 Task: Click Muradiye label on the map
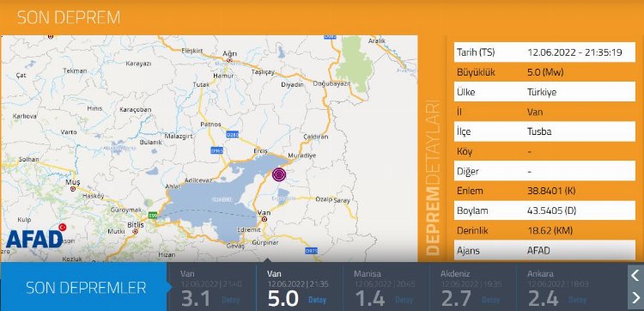point(302,155)
